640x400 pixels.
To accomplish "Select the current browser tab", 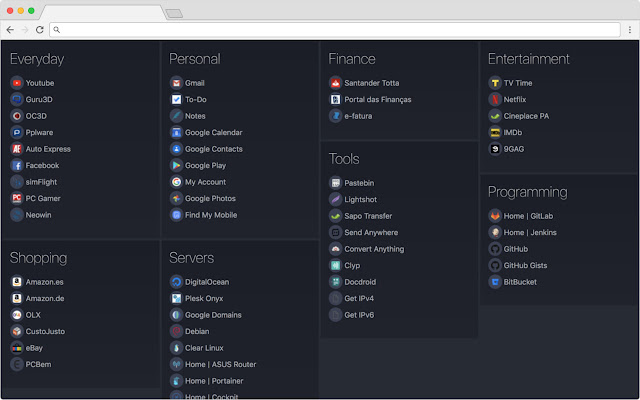I will click(x=103, y=12).
